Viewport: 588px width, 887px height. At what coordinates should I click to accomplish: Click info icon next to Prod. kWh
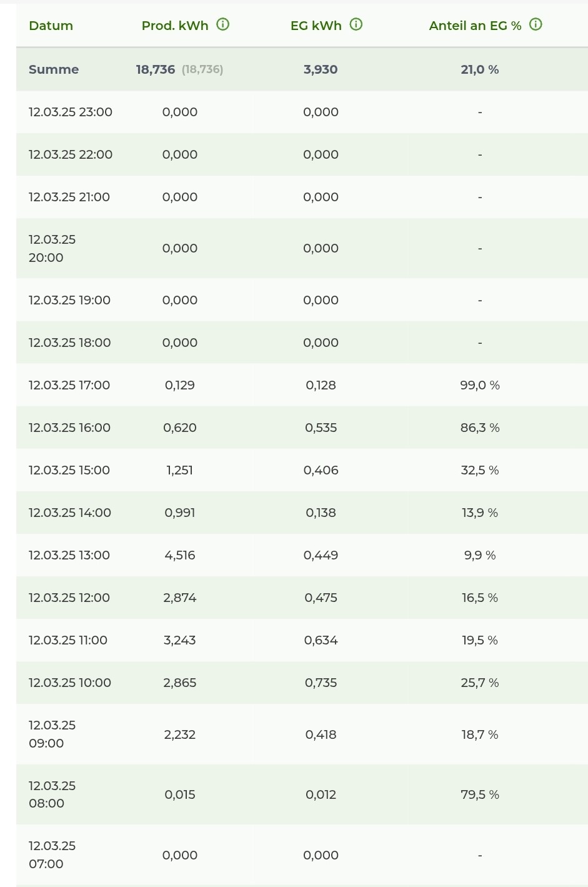(x=223, y=24)
